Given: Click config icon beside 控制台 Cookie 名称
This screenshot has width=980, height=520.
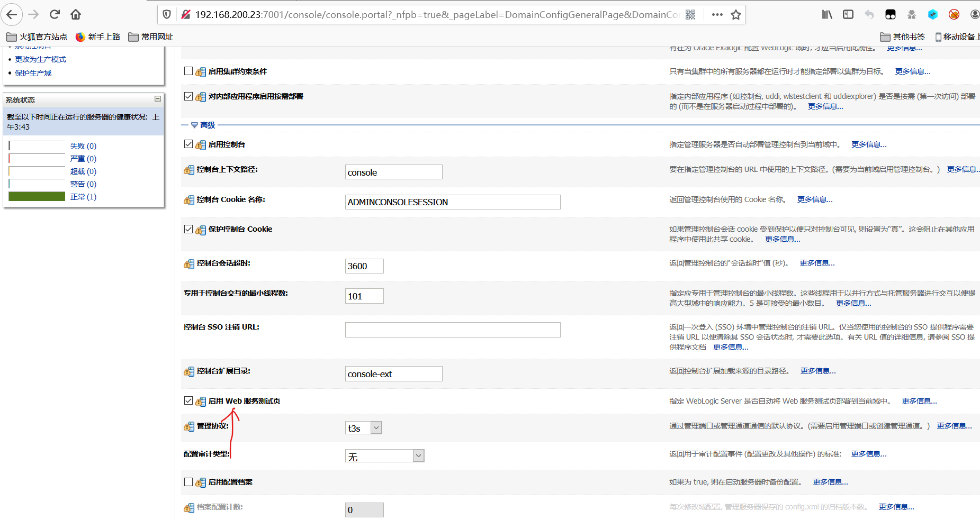Looking at the screenshot, I should point(189,200).
